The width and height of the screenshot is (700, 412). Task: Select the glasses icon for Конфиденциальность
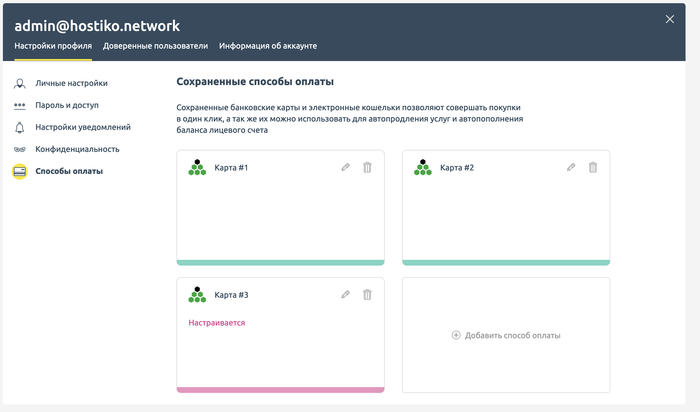(x=20, y=150)
